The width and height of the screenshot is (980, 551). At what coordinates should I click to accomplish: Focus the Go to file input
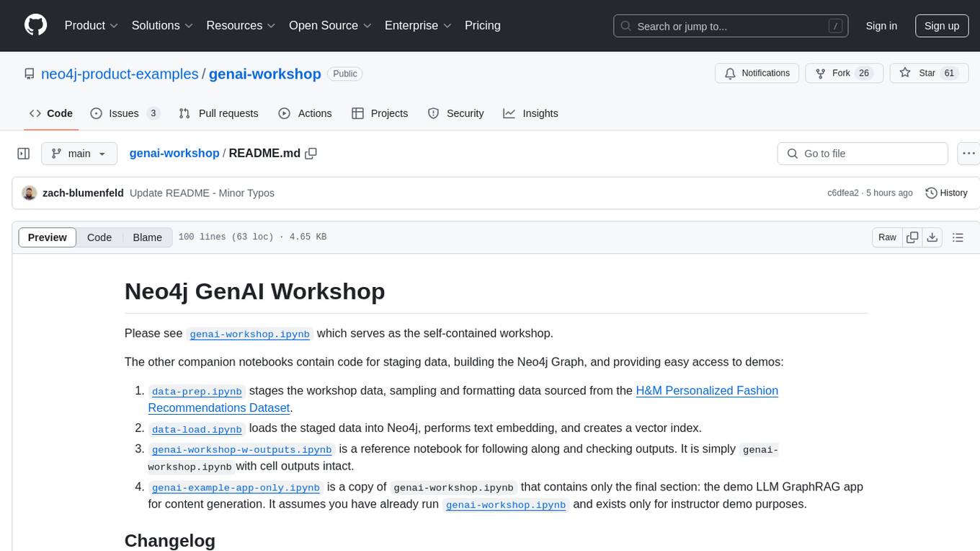[x=863, y=154]
